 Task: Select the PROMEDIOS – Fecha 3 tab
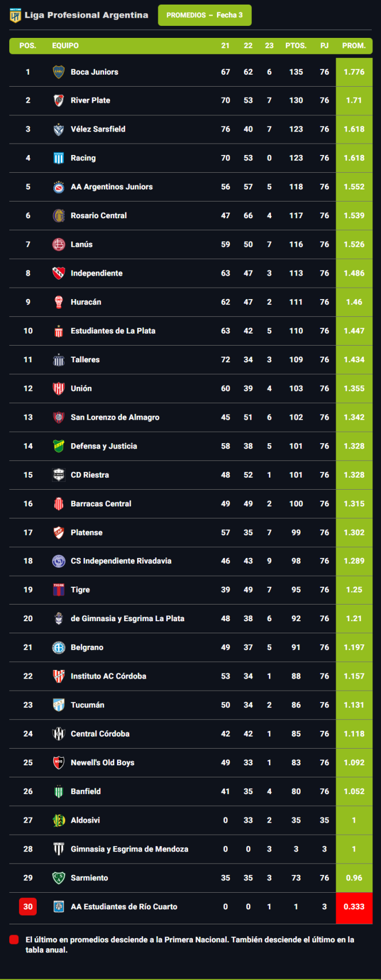[204, 16]
